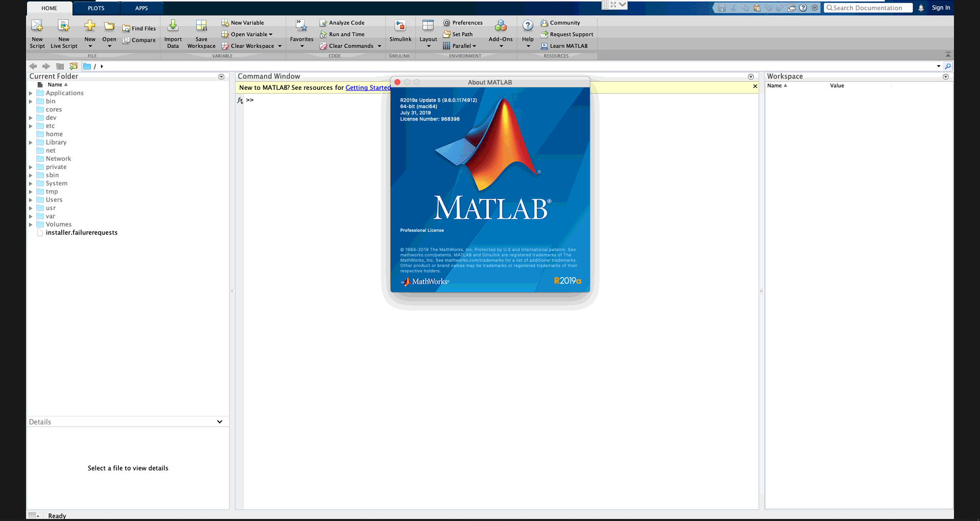Click Save Workspace
Image resolution: width=980 pixels, height=521 pixels.
(x=201, y=34)
